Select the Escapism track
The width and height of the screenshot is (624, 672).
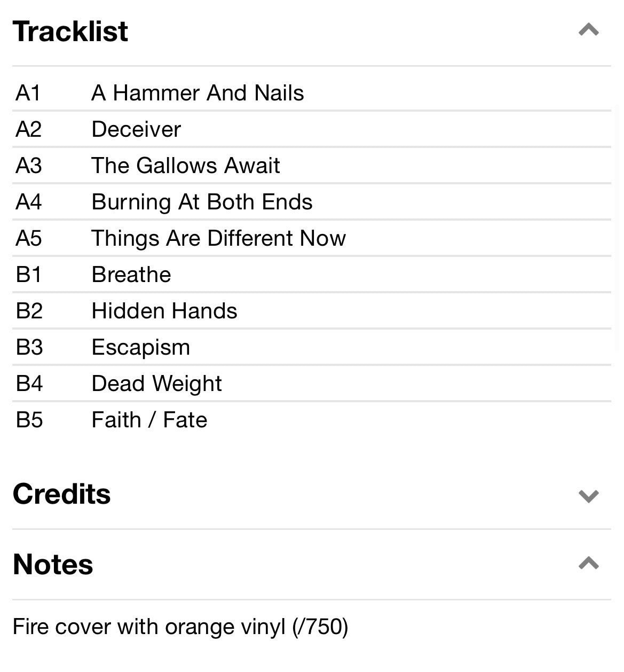click(x=140, y=348)
